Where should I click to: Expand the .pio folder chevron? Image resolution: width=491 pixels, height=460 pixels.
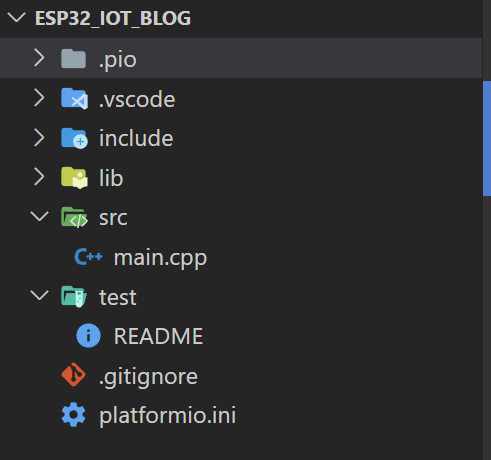39,58
